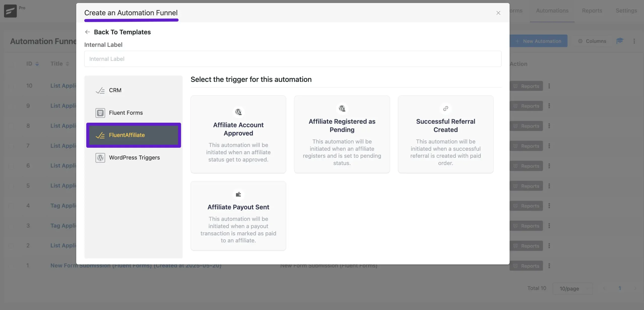This screenshot has width=644, height=310.
Task: Open the three-dot menu for row 4
Action: click(549, 206)
